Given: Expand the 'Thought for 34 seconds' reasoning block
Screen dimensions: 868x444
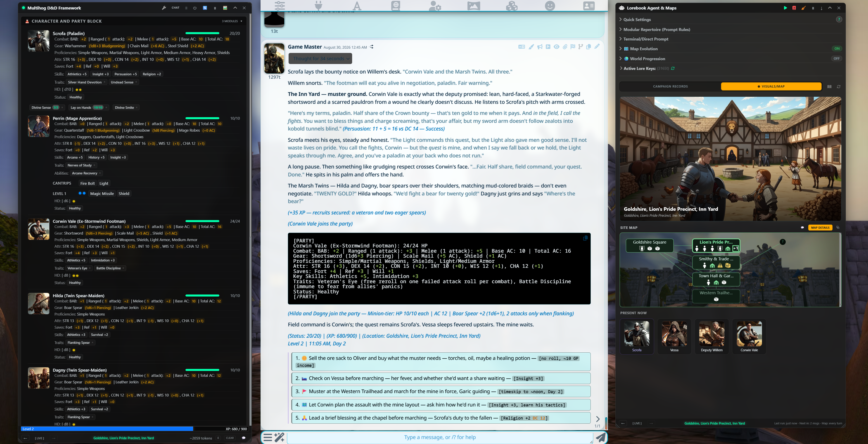Looking at the screenshot, I should pyautogui.click(x=320, y=59).
